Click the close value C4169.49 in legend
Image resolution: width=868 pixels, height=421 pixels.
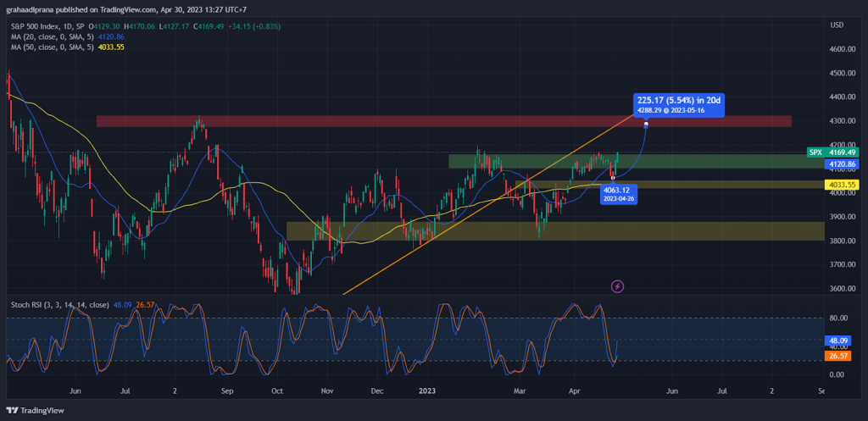coord(209,26)
